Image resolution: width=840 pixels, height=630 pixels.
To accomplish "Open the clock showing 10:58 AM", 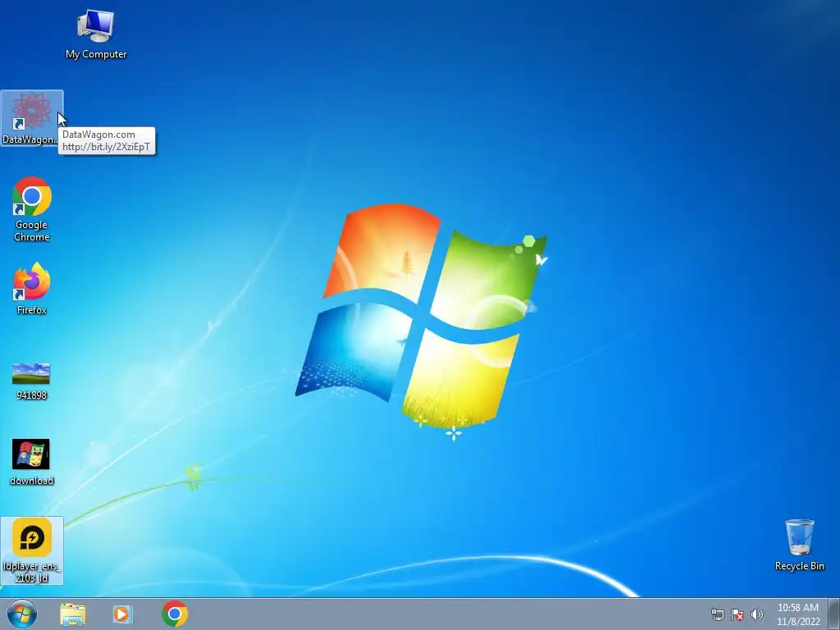I will click(798, 614).
